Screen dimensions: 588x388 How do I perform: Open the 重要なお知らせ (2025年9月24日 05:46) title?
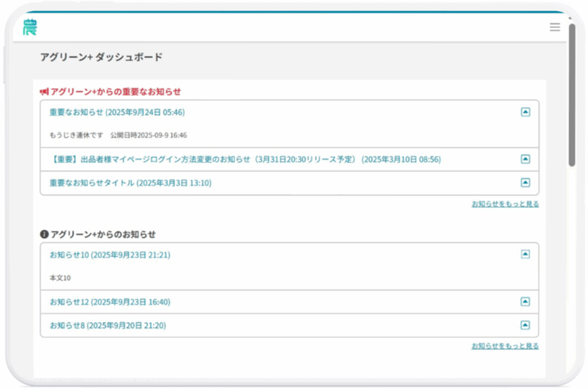(117, 112)
